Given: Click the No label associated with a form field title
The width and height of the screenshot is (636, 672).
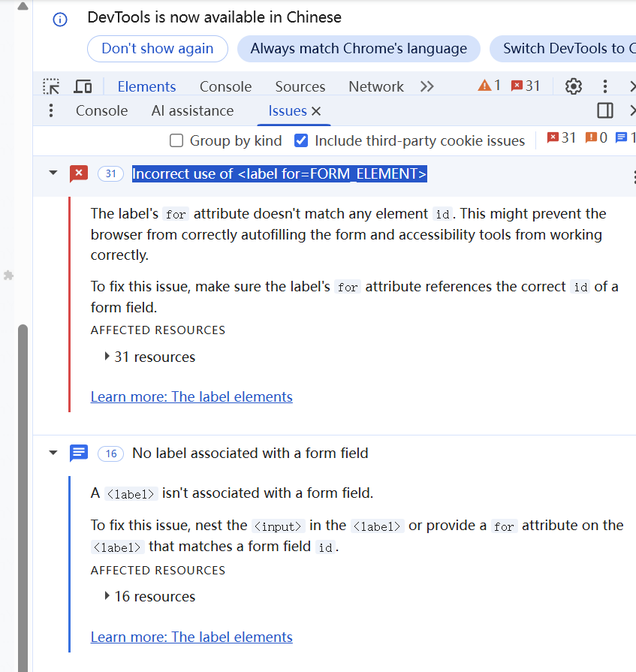Looking at the screenshot, I should [x=250, y=453].
